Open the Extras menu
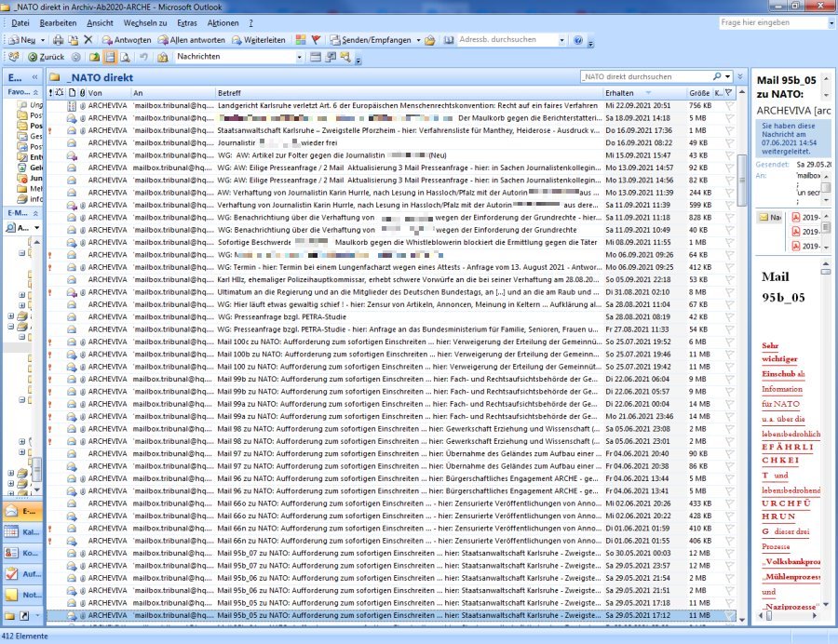This screenshot has height=644, width=838. click(187, 23)
